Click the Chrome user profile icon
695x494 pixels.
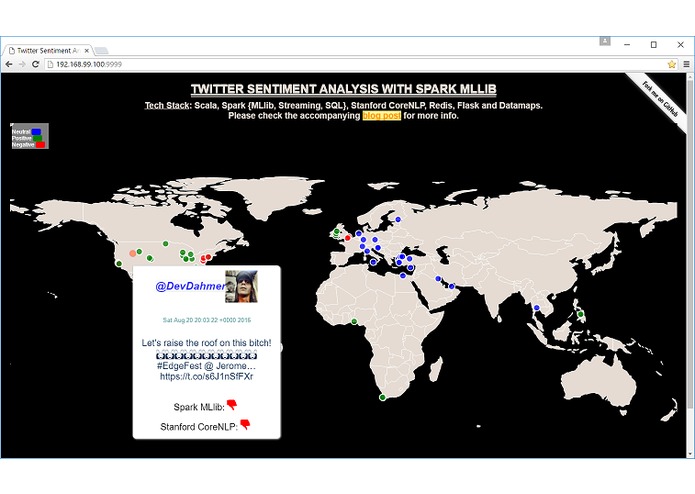pyautogui.click(x=605, y=41)
